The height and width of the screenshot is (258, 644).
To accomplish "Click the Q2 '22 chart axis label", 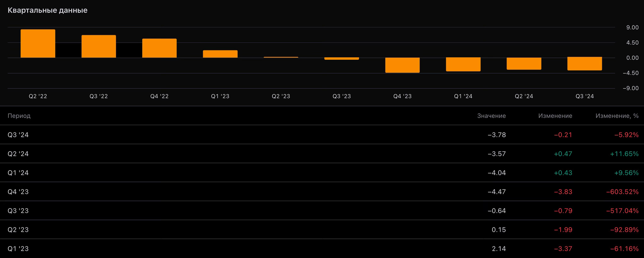I will 38,96.
